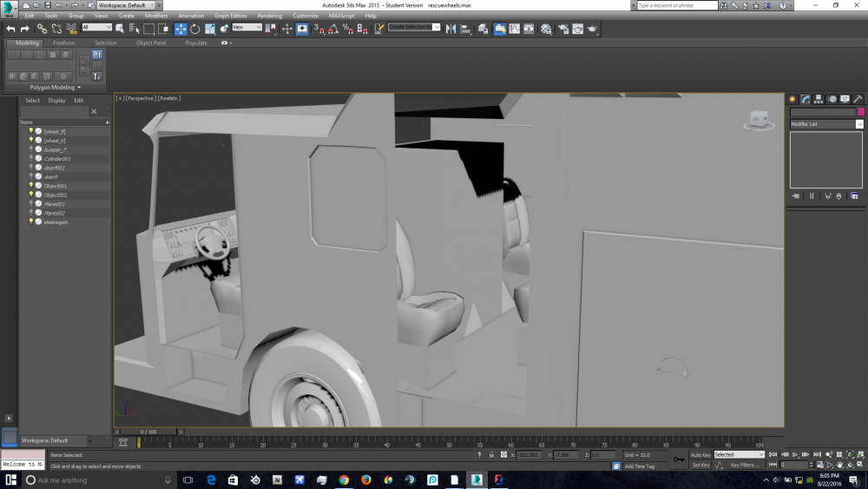868x489 pixels.
Task: Open the Create Selection Set dropdown
Action: [413, 28]
